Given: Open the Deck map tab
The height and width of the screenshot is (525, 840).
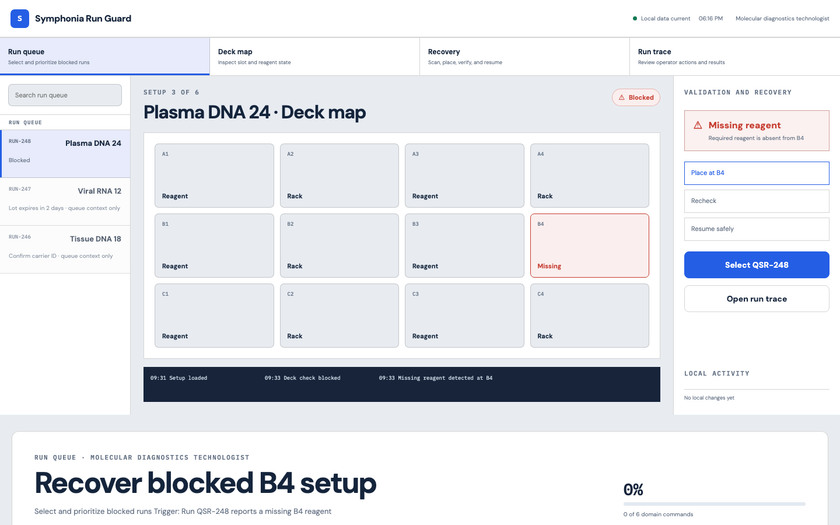Looking at the screenshot, I should (x=314, y=56).
